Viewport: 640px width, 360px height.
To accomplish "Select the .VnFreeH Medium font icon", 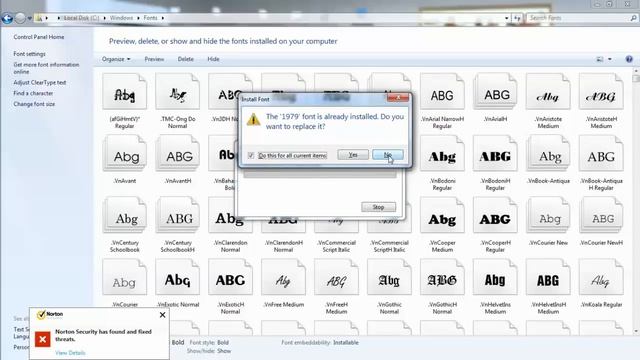I will 336,277.
